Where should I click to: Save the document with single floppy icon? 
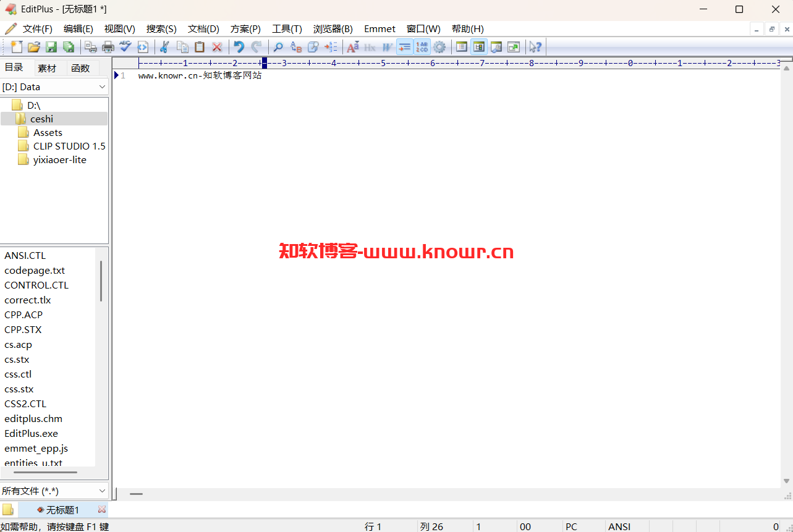(51, 47)
